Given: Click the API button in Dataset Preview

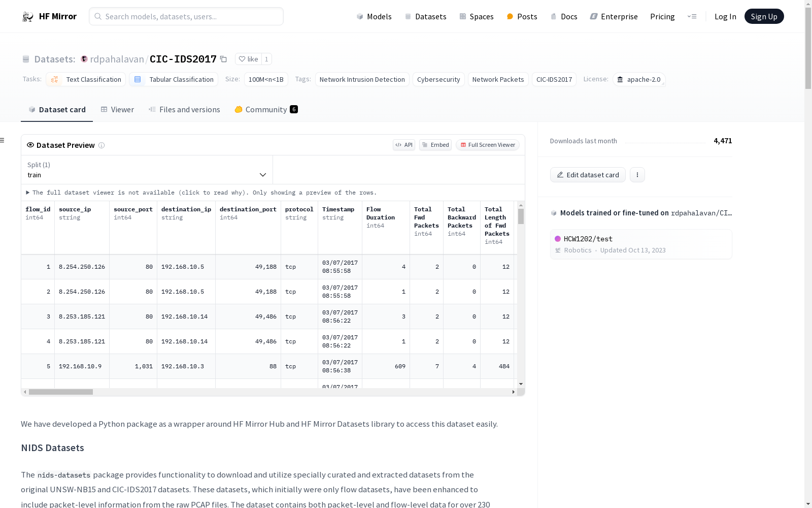Looking at the screenshot, I should pyautogui.click(x=404, y=145).
